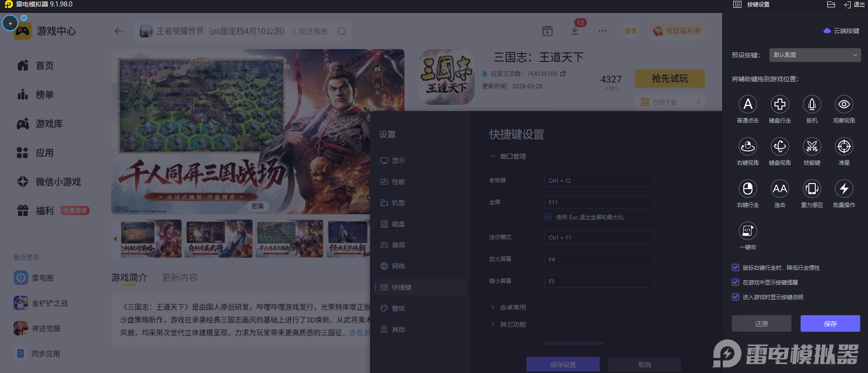Select the 键盘行走 D-pad tool

click(x=780, y=105)
